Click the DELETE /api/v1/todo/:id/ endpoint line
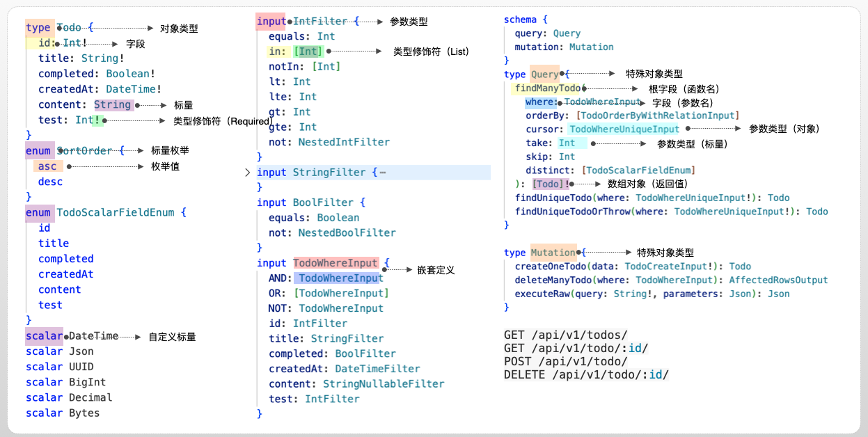Image resolution: width=868 pixels, height=437 pixels. [x=586, y=375]
